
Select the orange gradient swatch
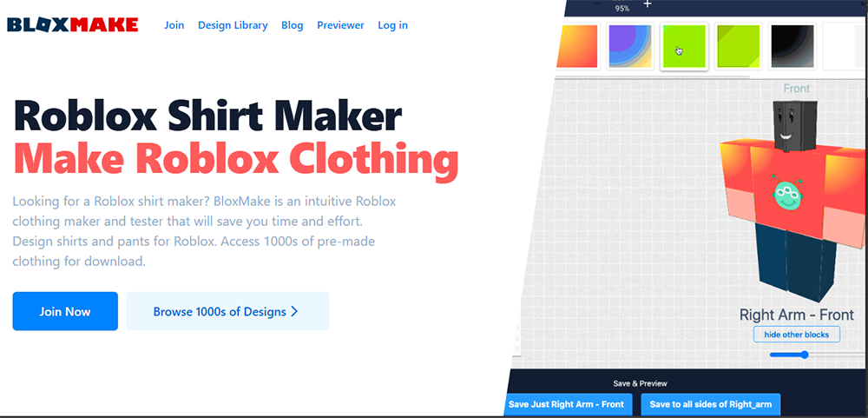(x=577, y=47)
